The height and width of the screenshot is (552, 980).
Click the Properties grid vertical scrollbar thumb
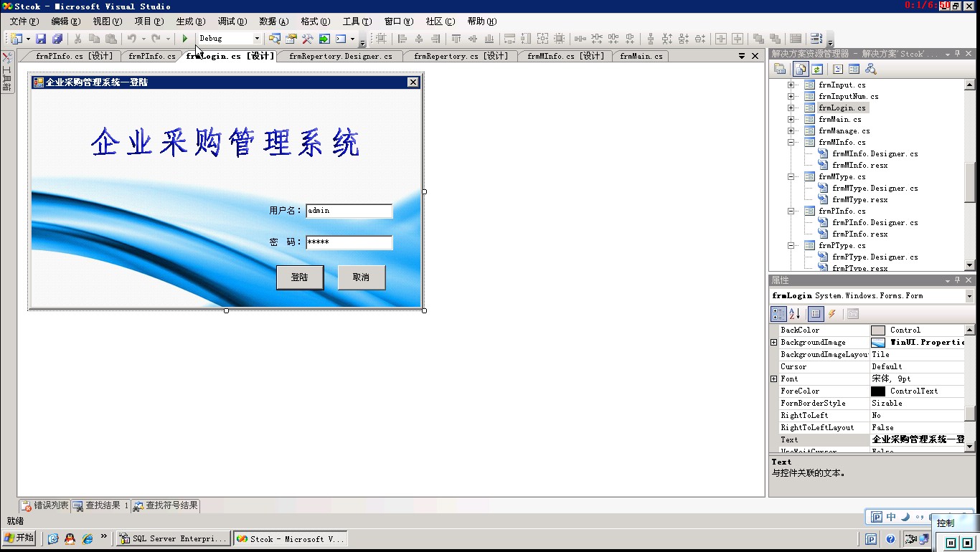click(x=970, y=414)
